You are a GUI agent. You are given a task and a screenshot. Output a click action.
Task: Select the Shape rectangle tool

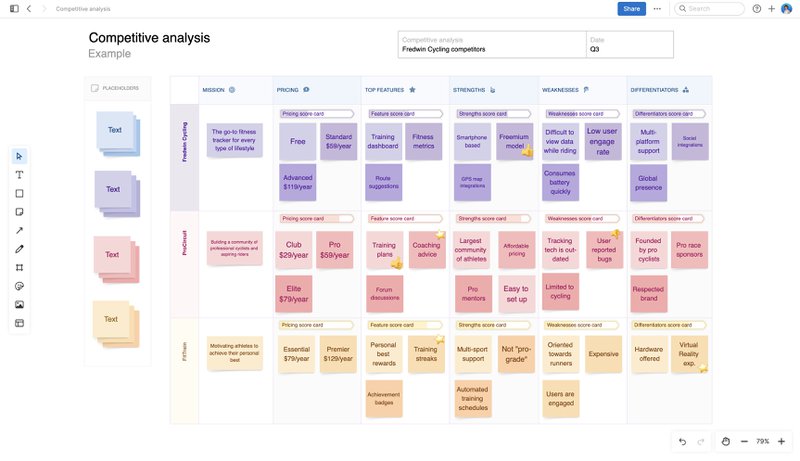[19, 193]
